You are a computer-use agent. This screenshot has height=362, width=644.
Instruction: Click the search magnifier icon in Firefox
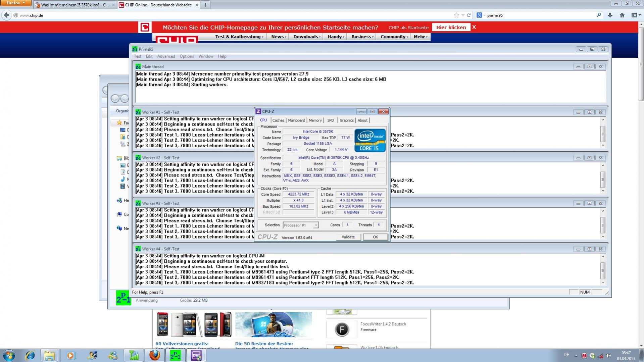pos(599,15)
